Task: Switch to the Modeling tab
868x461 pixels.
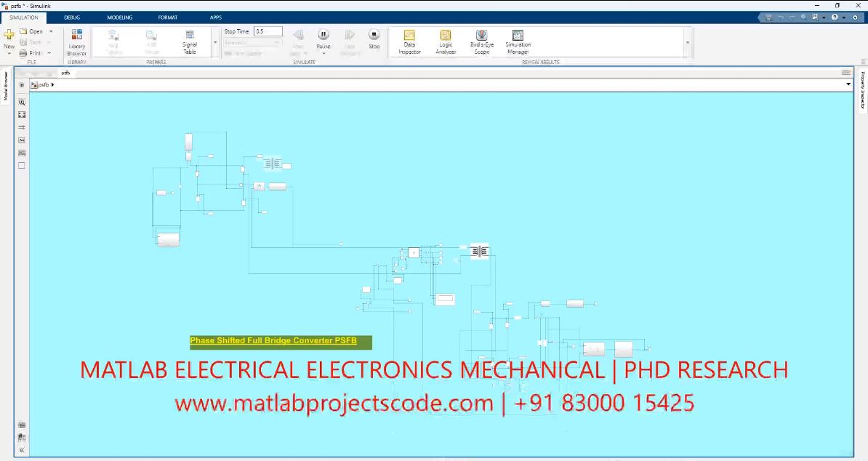Action: tap(119, 17)
